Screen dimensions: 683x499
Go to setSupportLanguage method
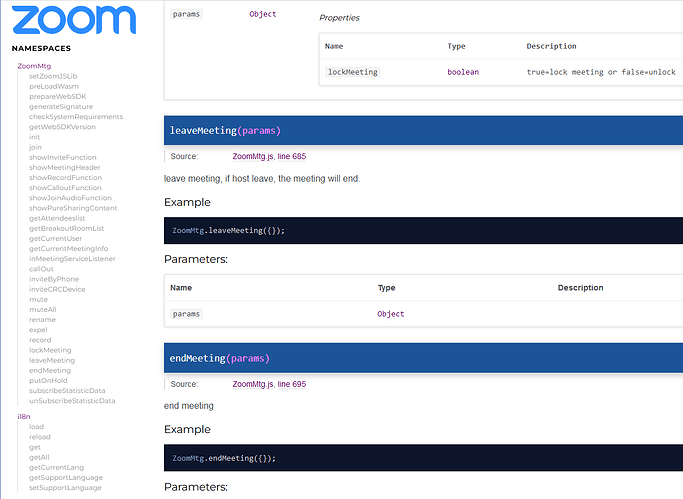pos(65,488)
